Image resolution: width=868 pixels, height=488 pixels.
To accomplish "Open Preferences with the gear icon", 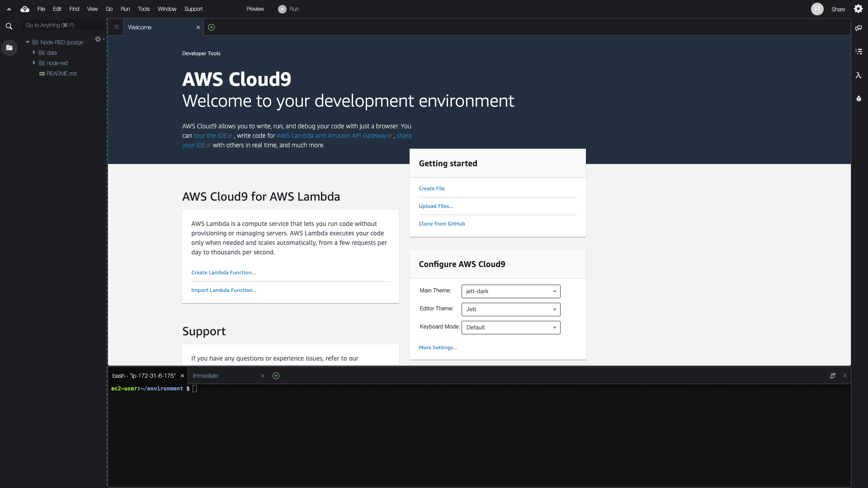I will [859, 9].
